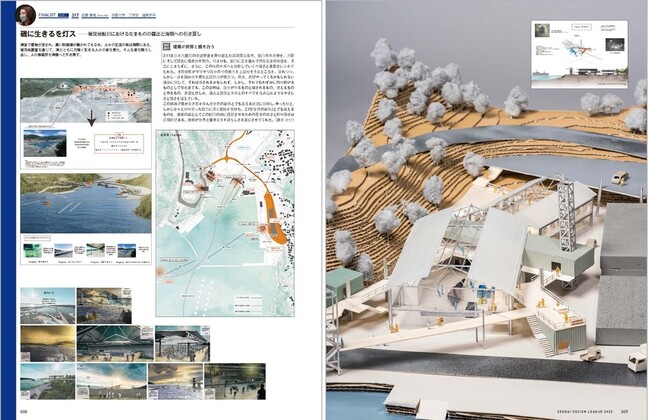Open the golden sunset sea render
This screenshot has width=650, height=420.
[x=48, y=344]
